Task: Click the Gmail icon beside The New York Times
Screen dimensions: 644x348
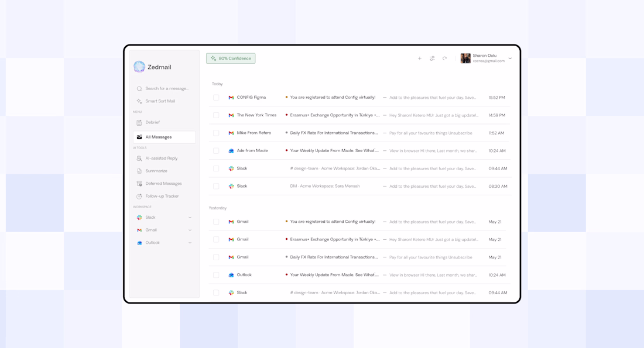Action: pos(231,115)
